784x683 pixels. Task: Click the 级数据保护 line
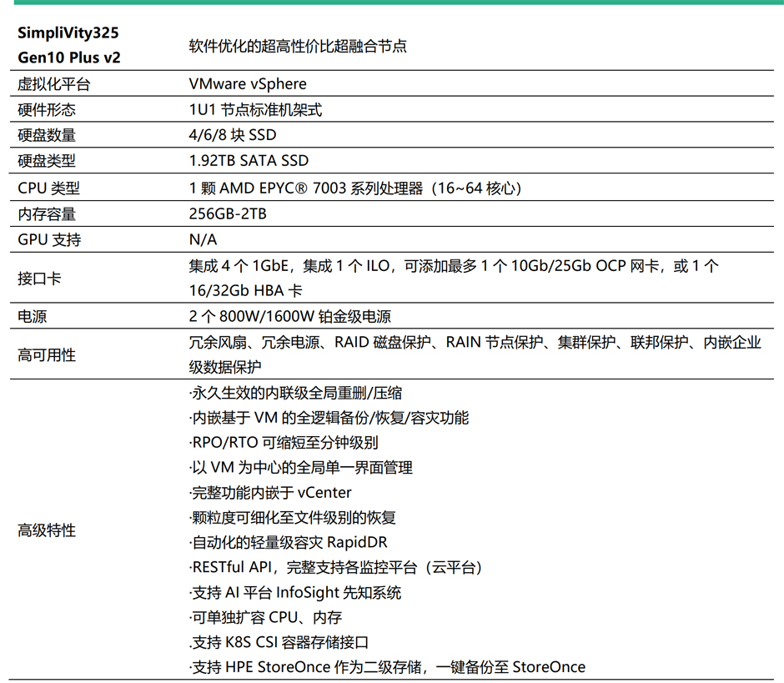(x=225, y=368)
